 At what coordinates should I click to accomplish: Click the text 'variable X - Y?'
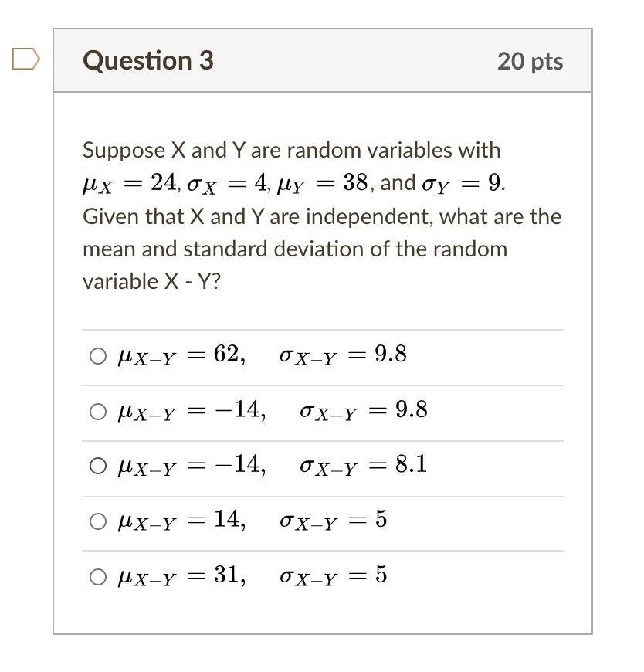coord(151,282)
